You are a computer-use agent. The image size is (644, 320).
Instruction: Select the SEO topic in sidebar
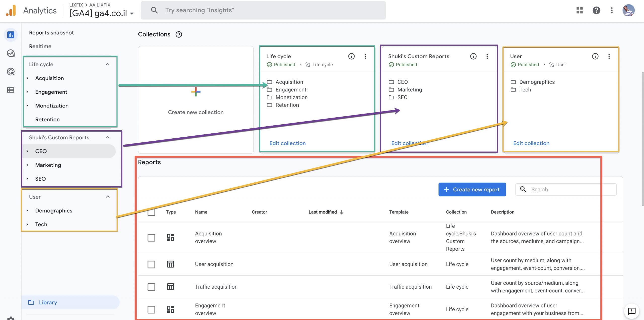click(x=41, y=179)
